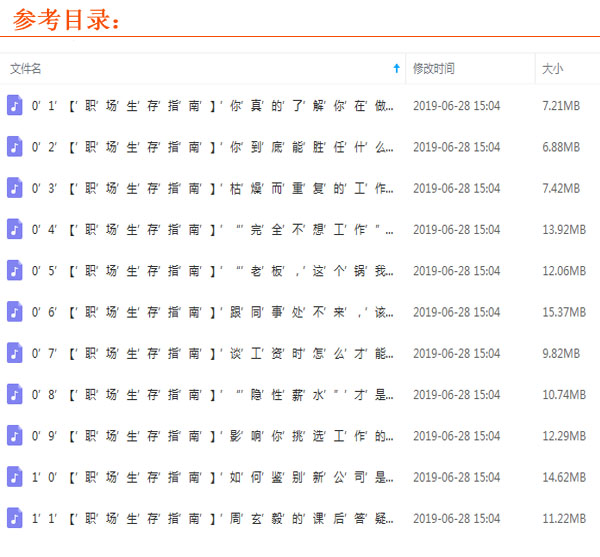
Task: Toggle sort order with the blue arrow
Action: tap(396, 69)
